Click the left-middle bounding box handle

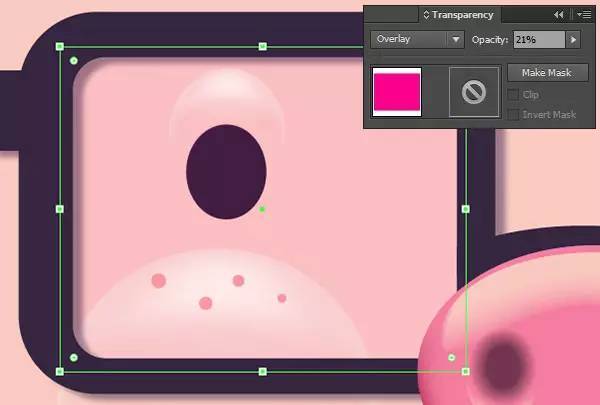60,209
